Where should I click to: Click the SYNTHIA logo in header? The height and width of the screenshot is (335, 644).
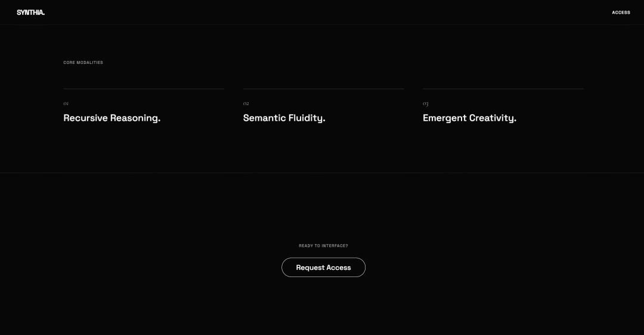(x=30, y=12)
